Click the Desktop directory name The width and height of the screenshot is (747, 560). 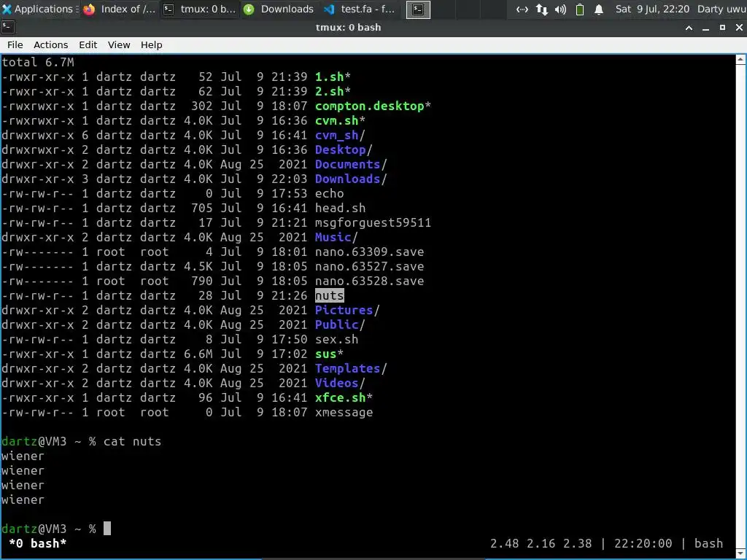[x=340, y=149]
